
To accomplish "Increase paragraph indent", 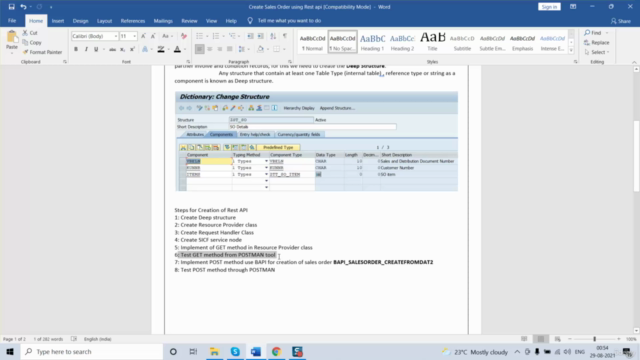I will [x=260, y=36].
